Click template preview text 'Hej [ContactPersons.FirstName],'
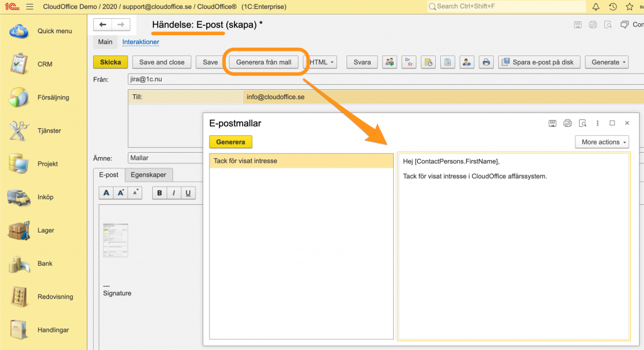The height and width of the screenshot is (350, 644). pos(451,161)
